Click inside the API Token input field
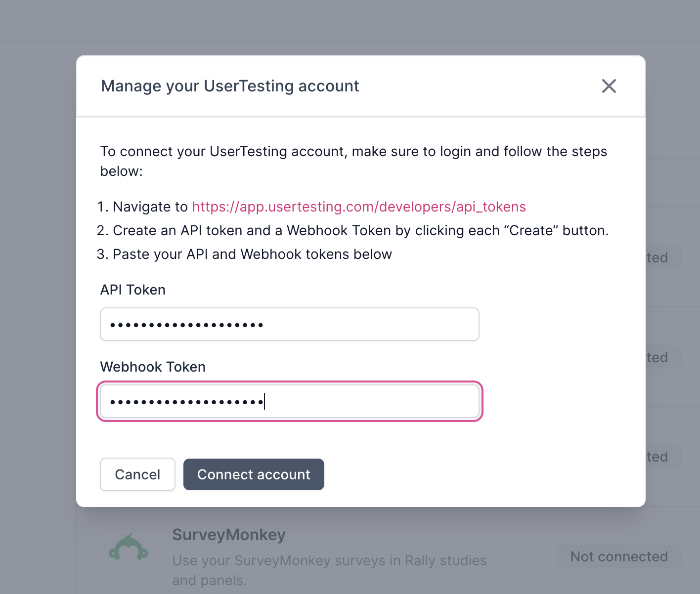 tap(289, 324)
